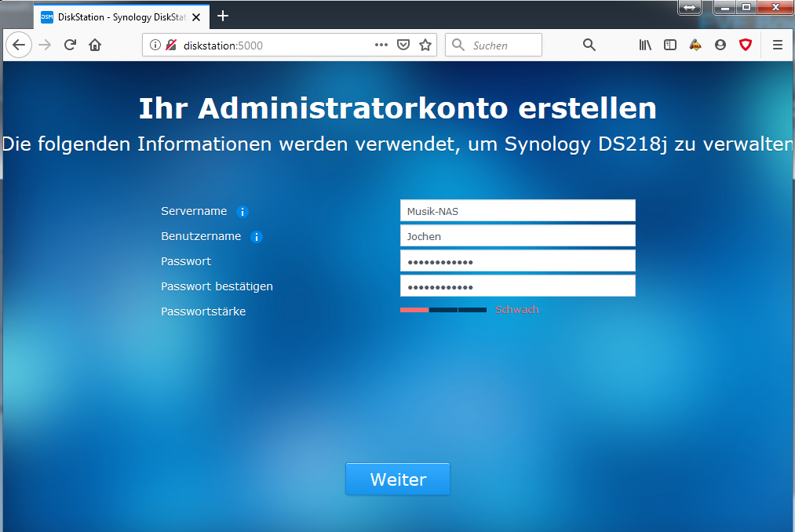Viewport: 795px width, 532px height.
Task: Click the Passwort bestätigen label
Action: [217, 286]
